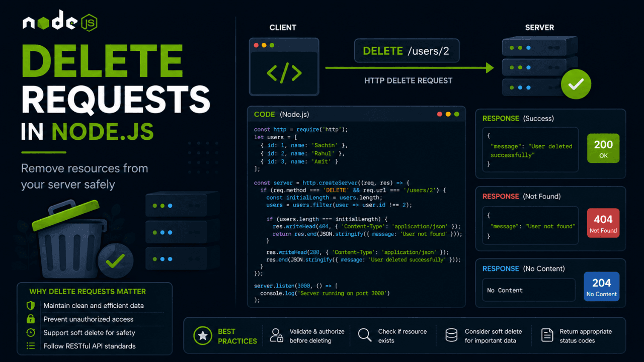
Task: Click "Validate & authorize before deleting" text
Action: coord(317,336)
